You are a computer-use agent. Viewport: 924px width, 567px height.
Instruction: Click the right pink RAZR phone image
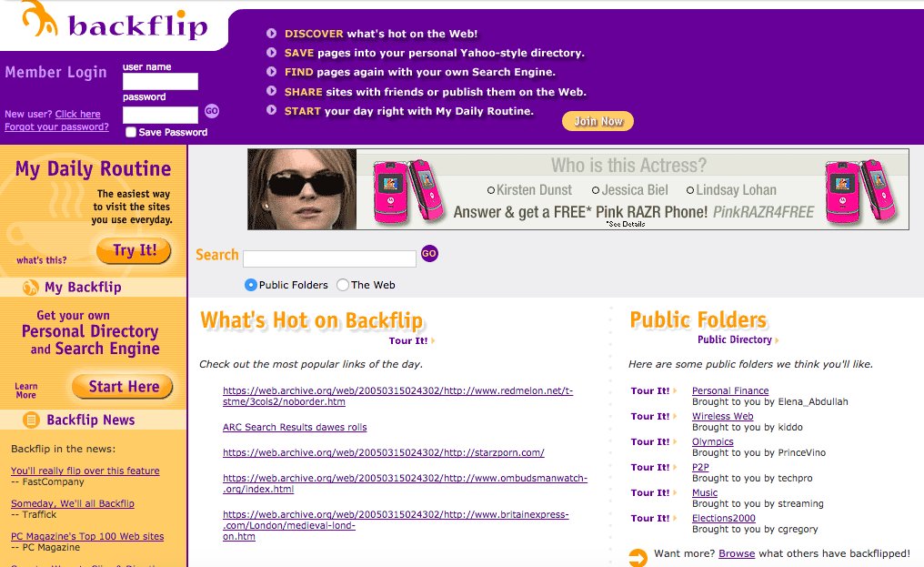(x=859, y=190)
